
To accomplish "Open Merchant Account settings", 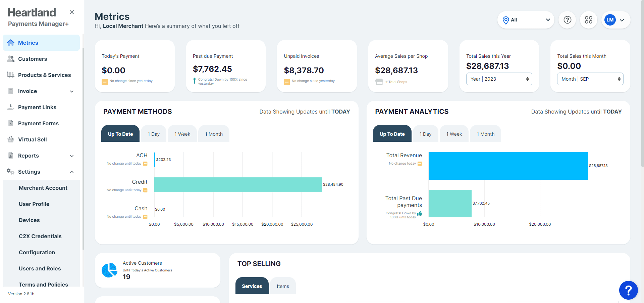I will [x=43, y=188].
